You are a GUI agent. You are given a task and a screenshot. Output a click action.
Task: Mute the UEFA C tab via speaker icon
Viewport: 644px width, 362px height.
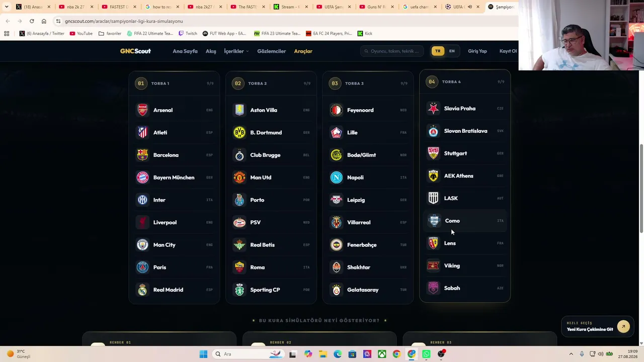point(470,7)
